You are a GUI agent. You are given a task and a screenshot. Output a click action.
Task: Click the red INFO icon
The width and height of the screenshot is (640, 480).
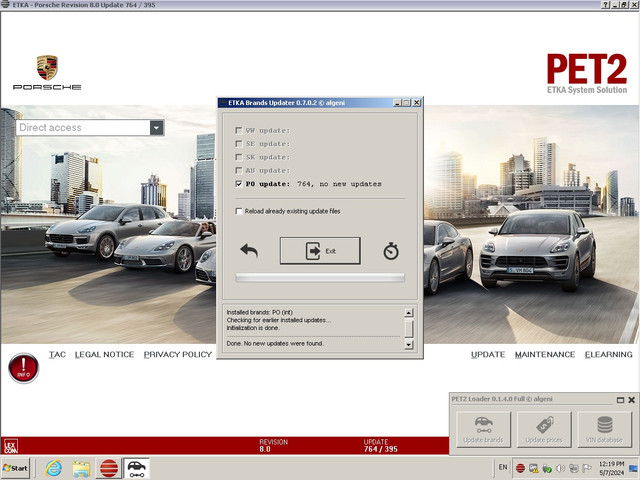[23, 368]
